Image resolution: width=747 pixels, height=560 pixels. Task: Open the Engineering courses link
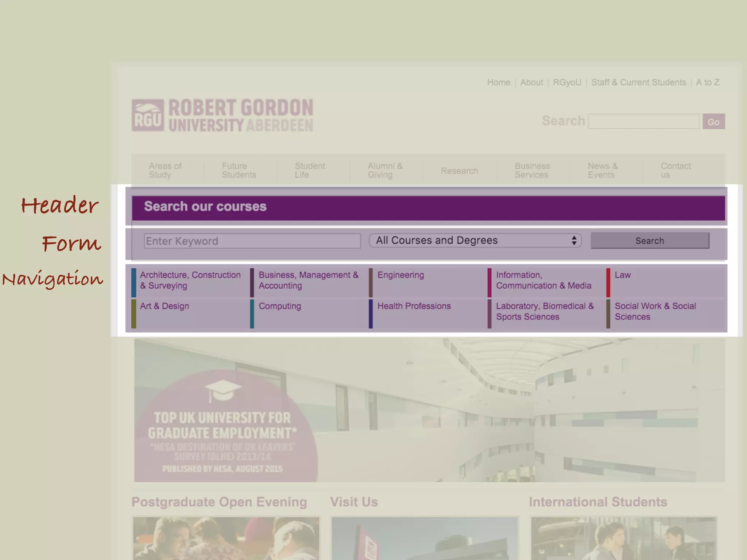[400, 275]
